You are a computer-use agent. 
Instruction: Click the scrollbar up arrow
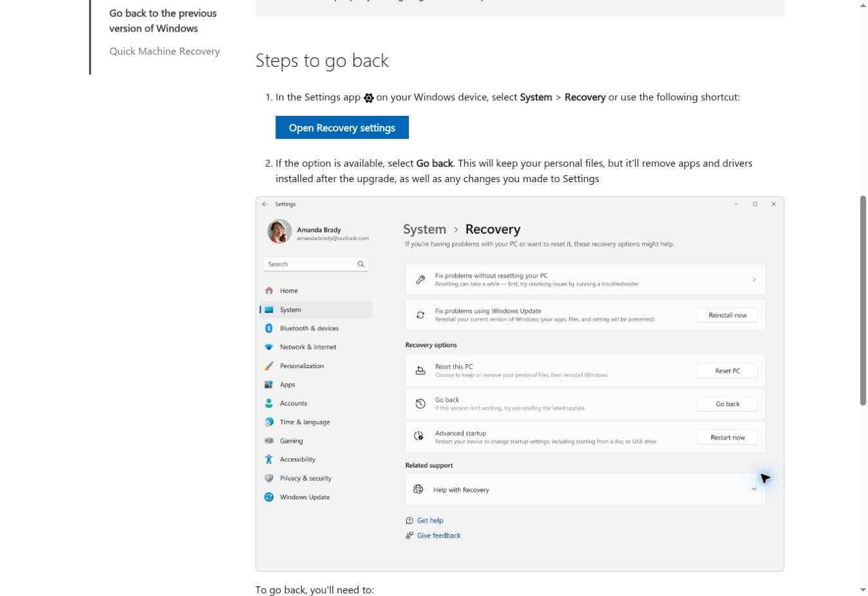pos(863,5)
